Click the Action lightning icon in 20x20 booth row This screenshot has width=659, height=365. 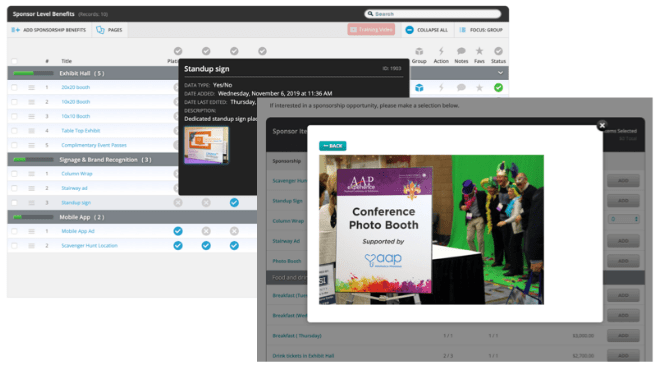441,87
